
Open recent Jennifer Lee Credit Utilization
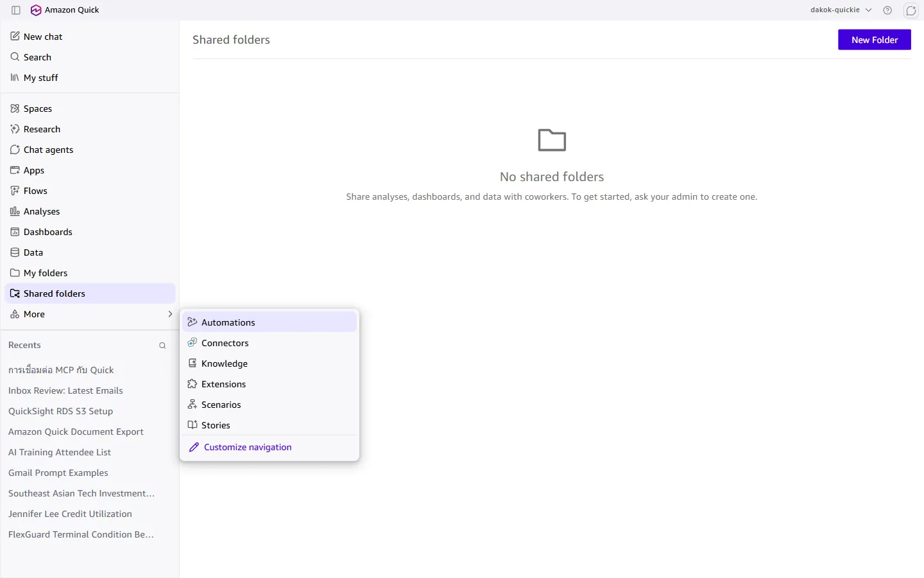70,514
